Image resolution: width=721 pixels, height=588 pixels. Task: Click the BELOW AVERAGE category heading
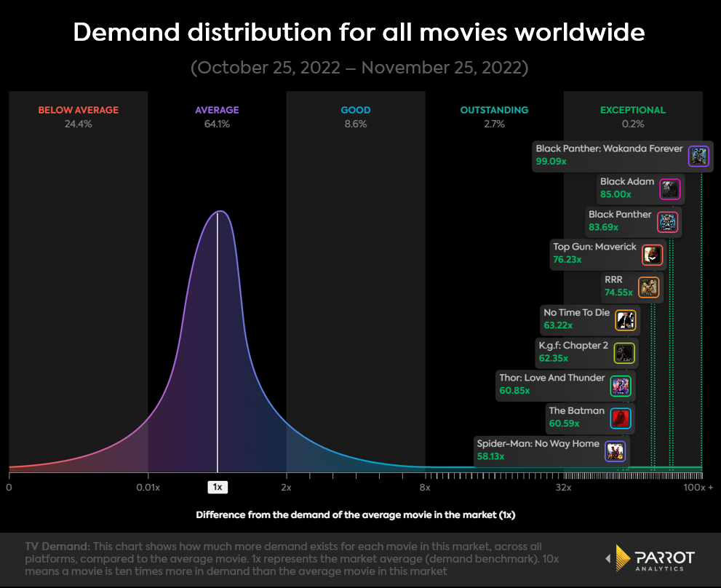point(78,110)
